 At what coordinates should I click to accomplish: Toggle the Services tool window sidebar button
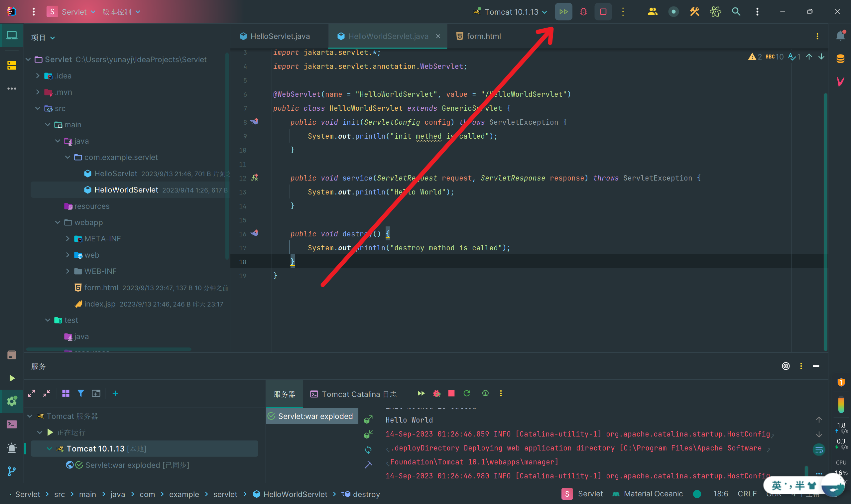coord(12,401)
